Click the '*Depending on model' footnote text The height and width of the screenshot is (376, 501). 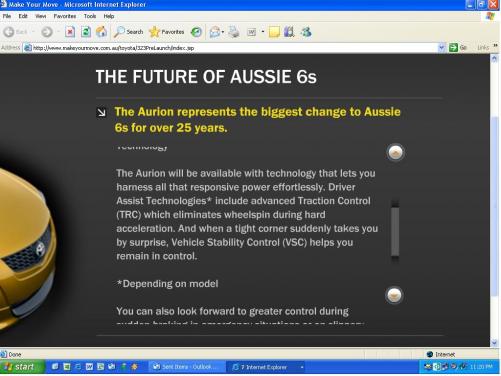[x=167, y=284]
